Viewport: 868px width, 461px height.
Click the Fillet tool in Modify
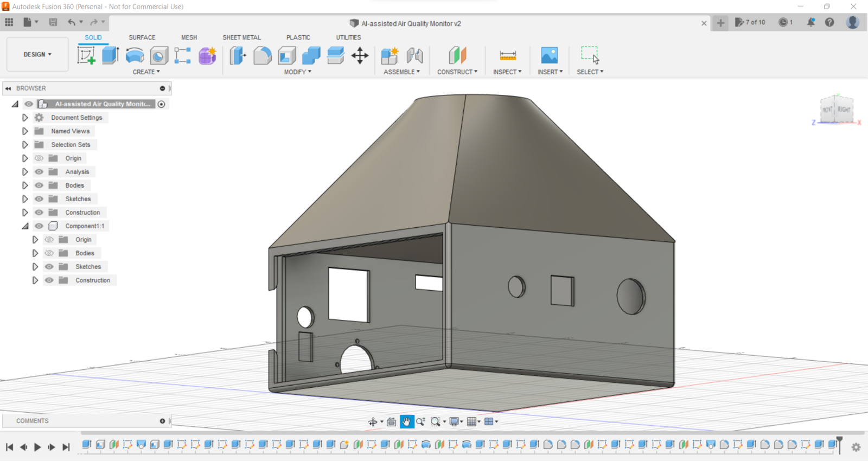click(x=262, y=55)
